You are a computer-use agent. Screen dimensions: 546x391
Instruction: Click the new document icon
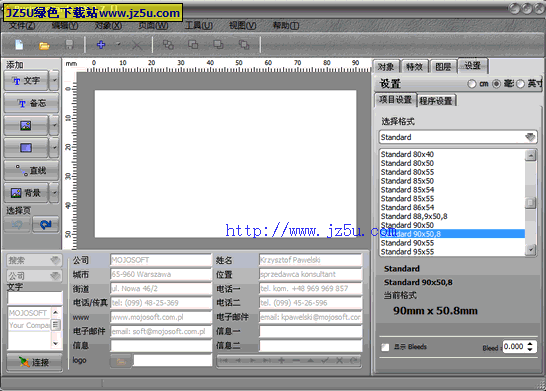coord(19,45)
